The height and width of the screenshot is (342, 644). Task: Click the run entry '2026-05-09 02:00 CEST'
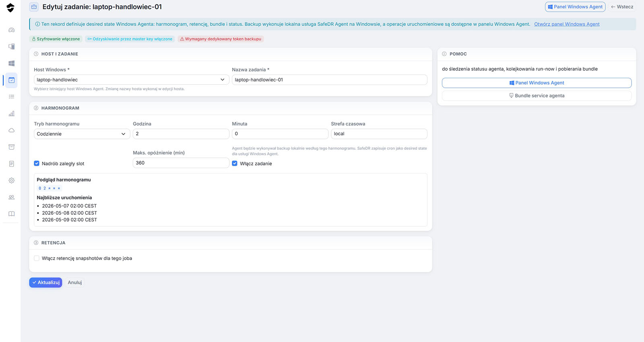coord(69,220)
